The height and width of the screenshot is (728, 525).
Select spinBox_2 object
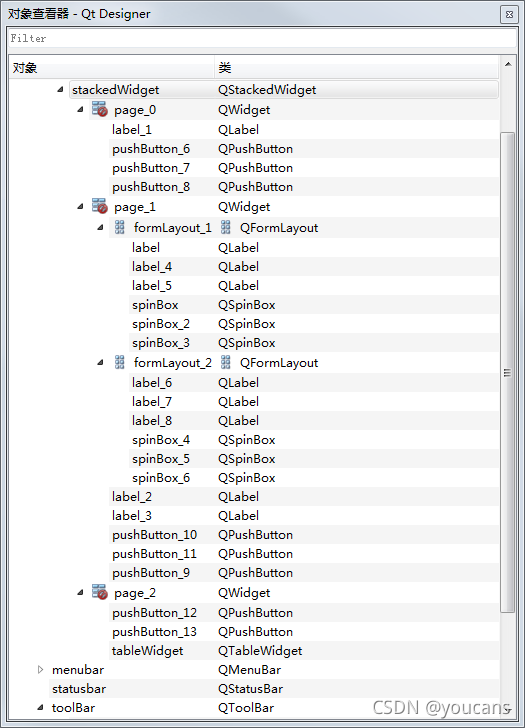(161, 324)
